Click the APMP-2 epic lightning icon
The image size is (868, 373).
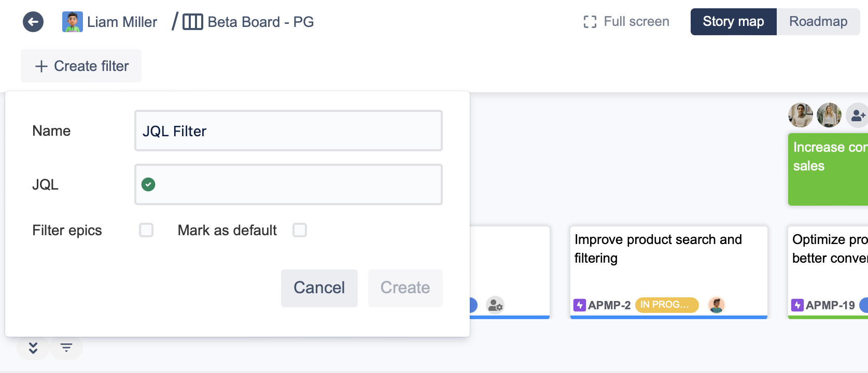(579, 305)
